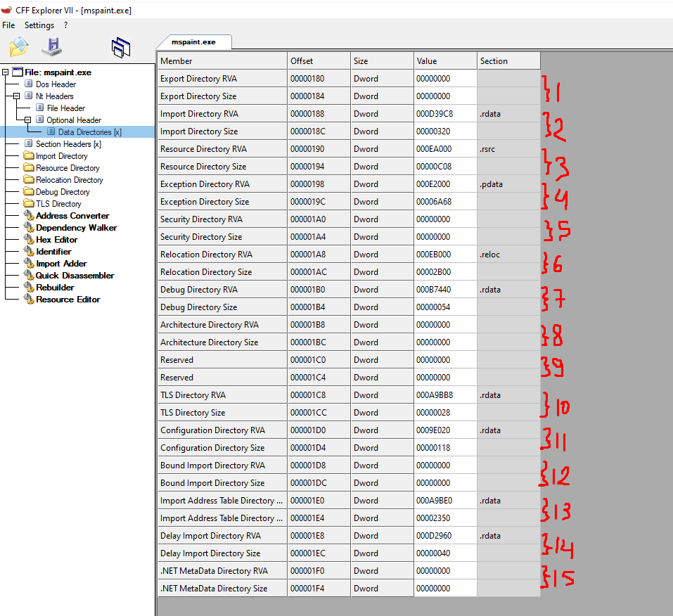Viewport: 673px width, 616px height.
Task: Click the Dependency Walker tool icon
Action: (29, 228)
